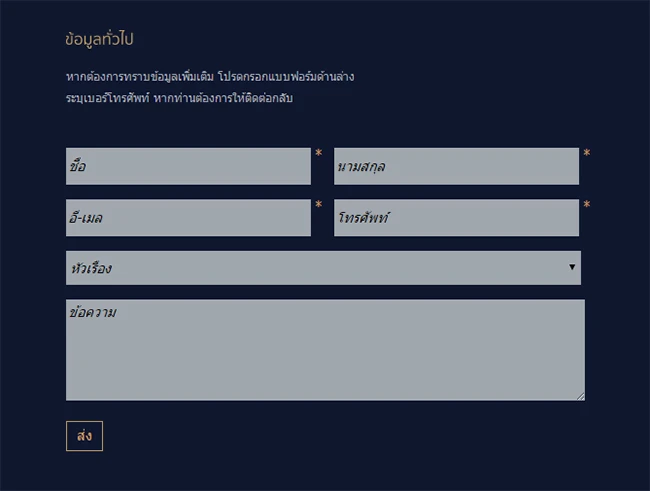Click the โทรศัพท์ placeholder text
This screenshot has width=650, height=491.
tap(364, 217)
